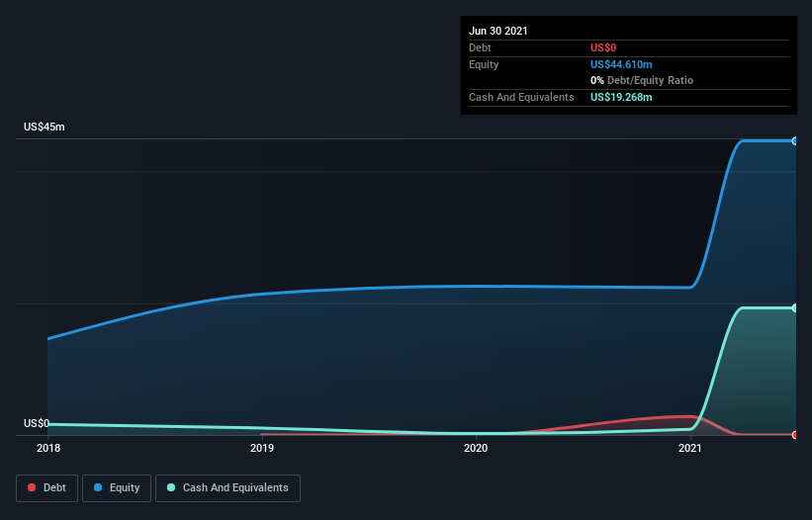Click the tooltip Cash And Equivalents label
Image resolution: width=812 pixels, height=520 pixels.
tap(521, 97)
